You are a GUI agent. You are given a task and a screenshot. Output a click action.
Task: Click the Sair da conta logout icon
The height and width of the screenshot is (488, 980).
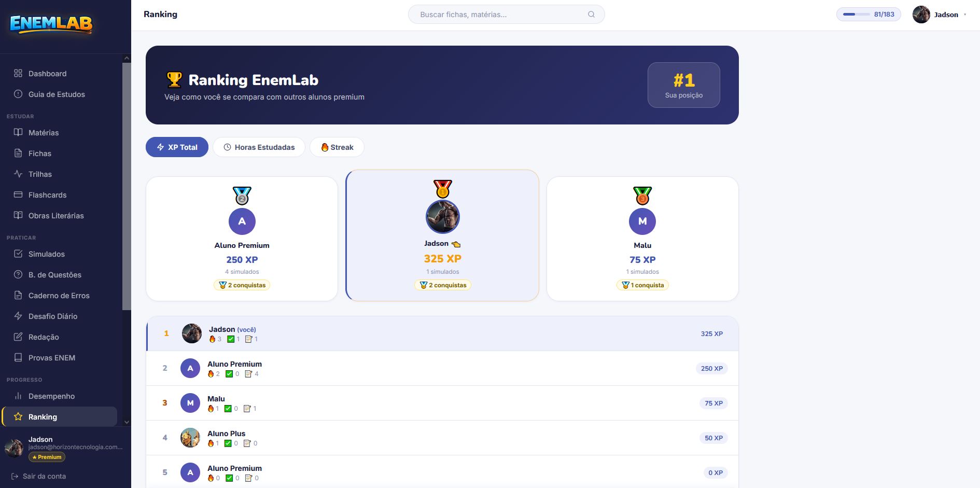tap(15, 476)
